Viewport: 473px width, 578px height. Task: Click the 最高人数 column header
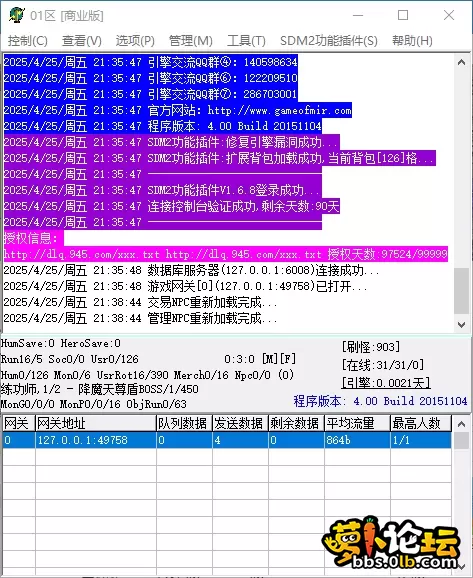[421, 423]
